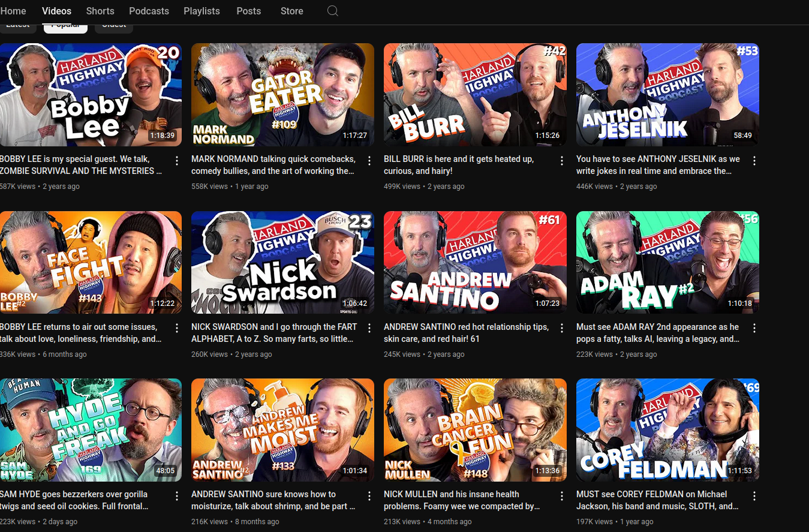Viewport: 809px width, 532px height.
Task: Click the '216K views • 8 months ago' text
Action: point(235,522)
